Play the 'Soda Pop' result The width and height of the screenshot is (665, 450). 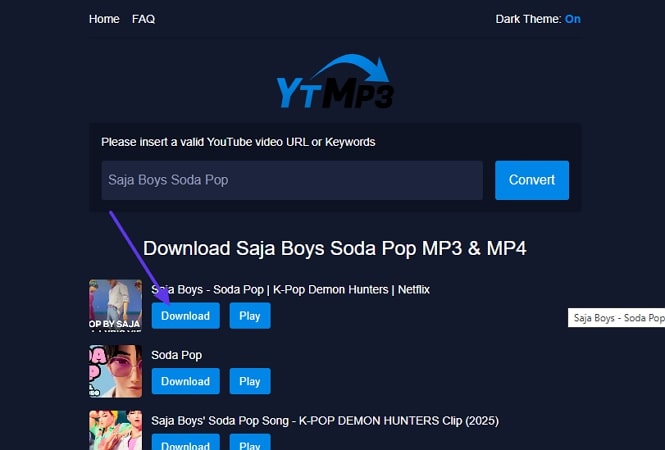tap(250, 381)
